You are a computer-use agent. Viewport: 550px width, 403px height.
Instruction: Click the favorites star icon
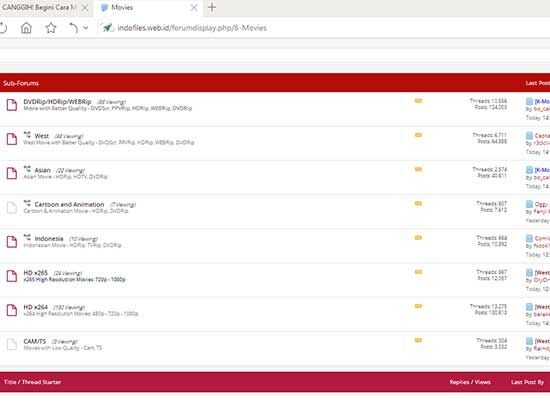[x=51, y=28]
